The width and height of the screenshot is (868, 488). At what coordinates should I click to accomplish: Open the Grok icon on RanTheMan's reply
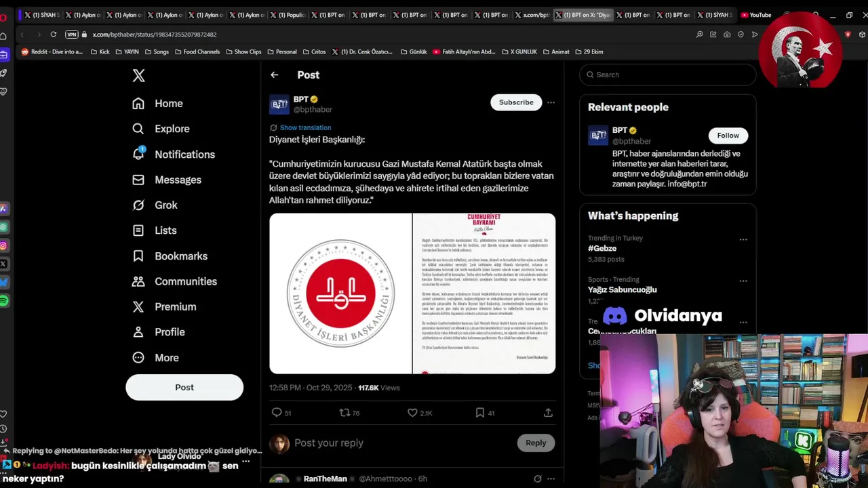538,479
